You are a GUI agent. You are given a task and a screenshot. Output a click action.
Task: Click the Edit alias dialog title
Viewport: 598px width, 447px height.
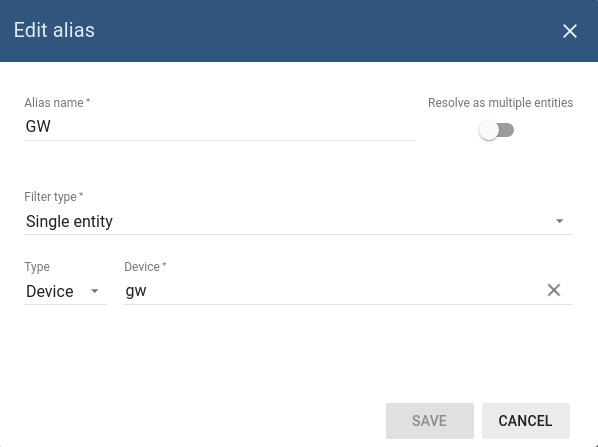54,30
